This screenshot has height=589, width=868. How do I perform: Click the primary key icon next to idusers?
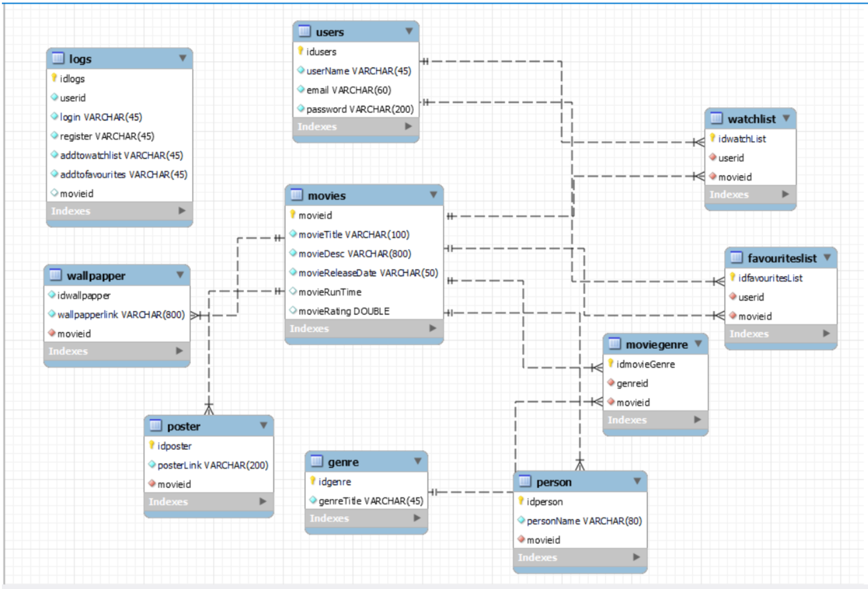[x=301, y=51]
